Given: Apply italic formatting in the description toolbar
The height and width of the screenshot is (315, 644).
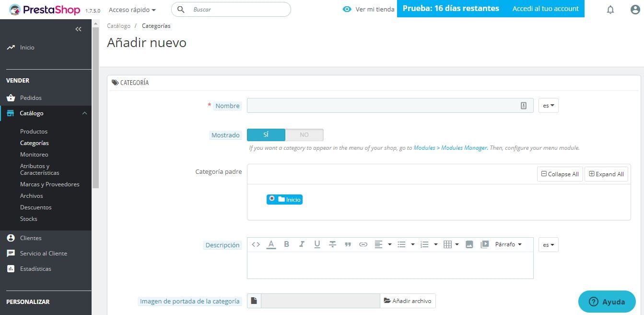Looking at the screenshot, I should (x=302, y=244).
